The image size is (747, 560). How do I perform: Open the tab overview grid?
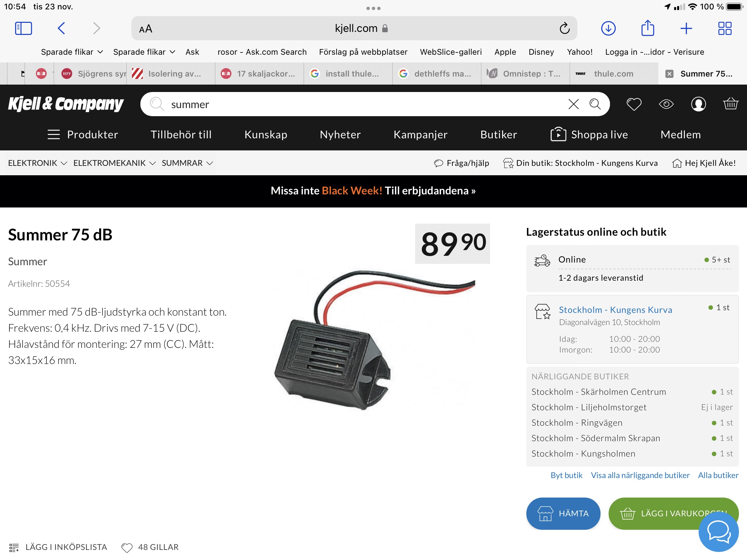point(725,28)
